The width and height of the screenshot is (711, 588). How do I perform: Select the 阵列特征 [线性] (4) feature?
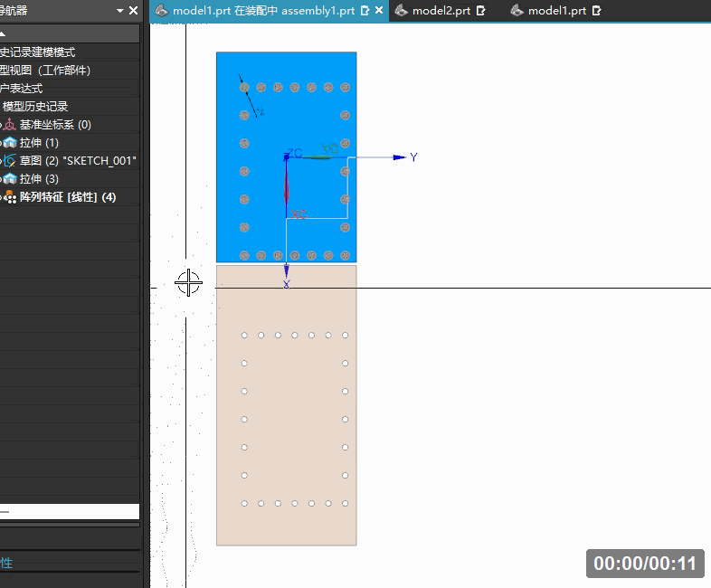pyautogui.click(x=70, y=197)
